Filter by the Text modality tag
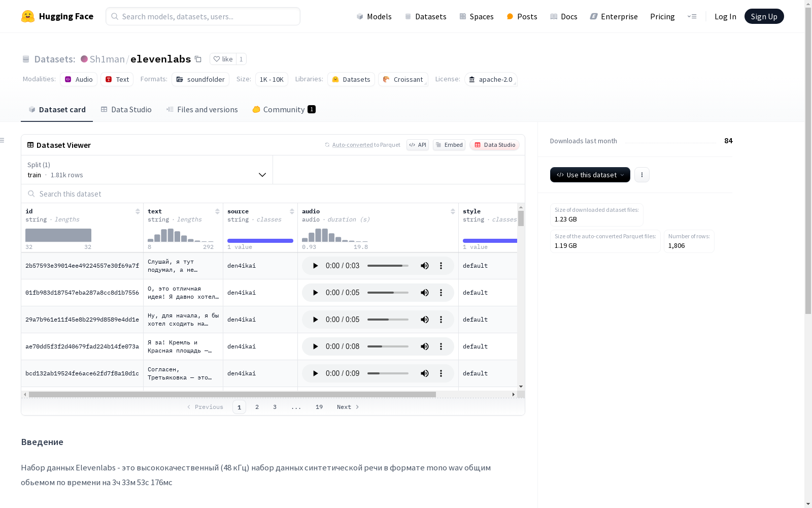The image size is (812, 508). [x=117, y=79]
